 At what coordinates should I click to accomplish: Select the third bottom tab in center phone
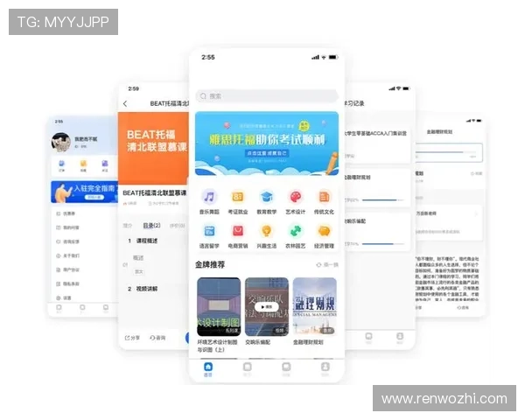tap(286, 369)
